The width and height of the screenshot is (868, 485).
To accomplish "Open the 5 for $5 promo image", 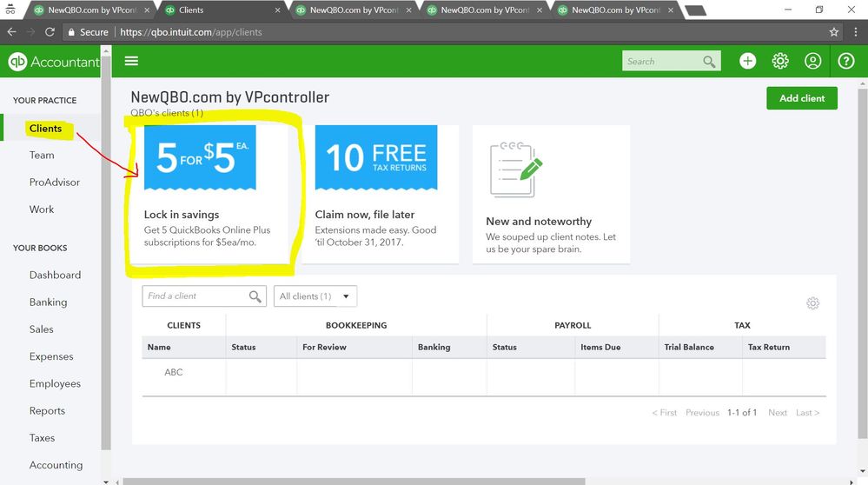I will [x=200, y=157].
